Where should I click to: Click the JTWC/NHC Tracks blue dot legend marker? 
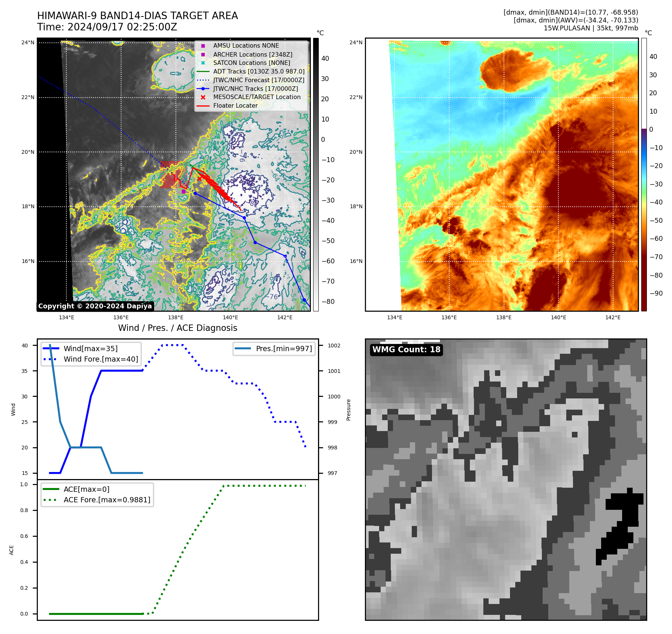point(203,89)
